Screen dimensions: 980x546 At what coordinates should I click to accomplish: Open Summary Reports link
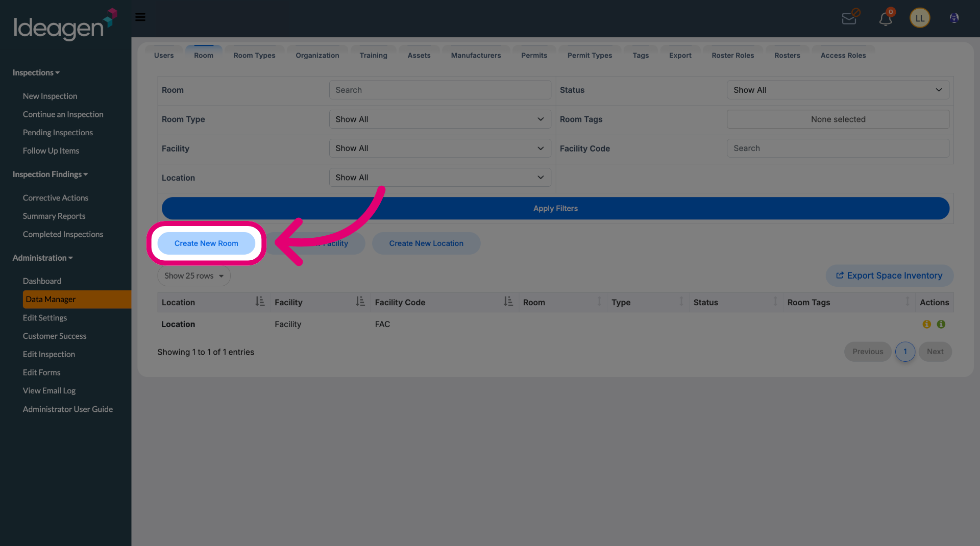[54, 216]
